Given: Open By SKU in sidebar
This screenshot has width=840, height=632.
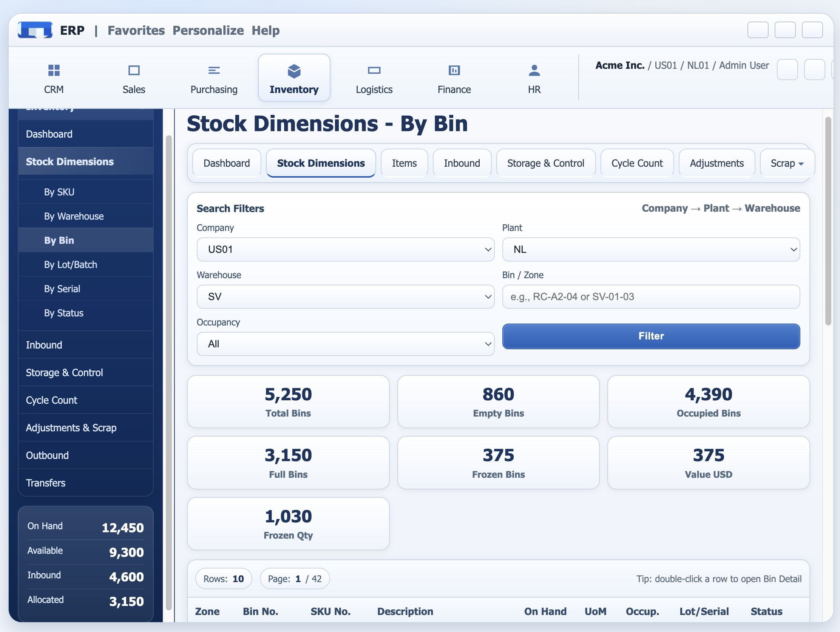Looking at the screenshot, I should tap(85, 192).
